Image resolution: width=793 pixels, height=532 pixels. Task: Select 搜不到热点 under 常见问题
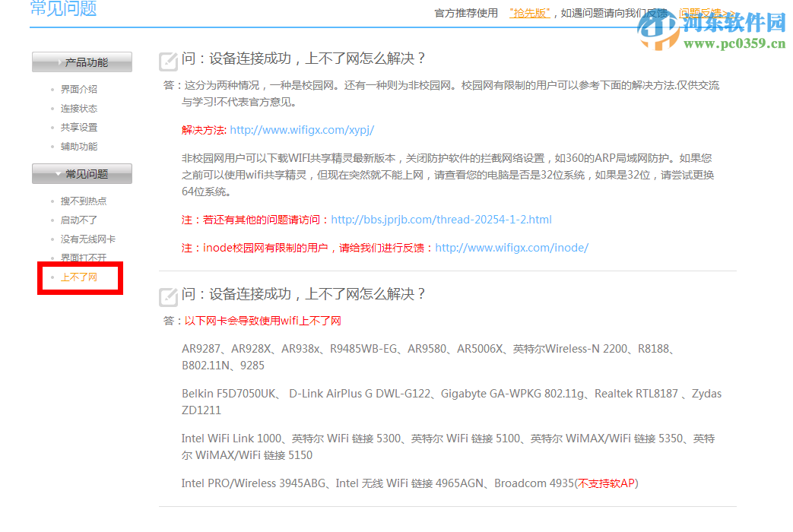[x=83, y=201]
